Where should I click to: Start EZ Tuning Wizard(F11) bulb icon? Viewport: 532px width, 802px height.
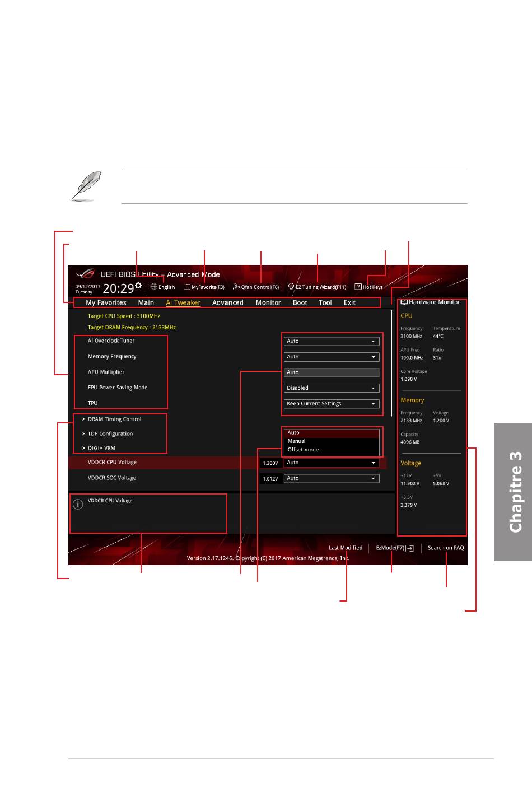click(291, 287)
